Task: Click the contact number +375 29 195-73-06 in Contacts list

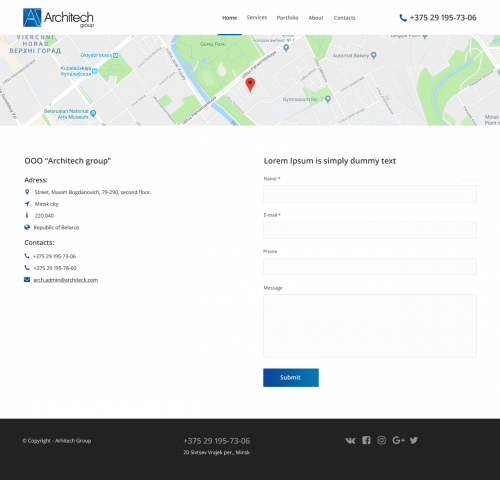Action: [x=55, y=256]
